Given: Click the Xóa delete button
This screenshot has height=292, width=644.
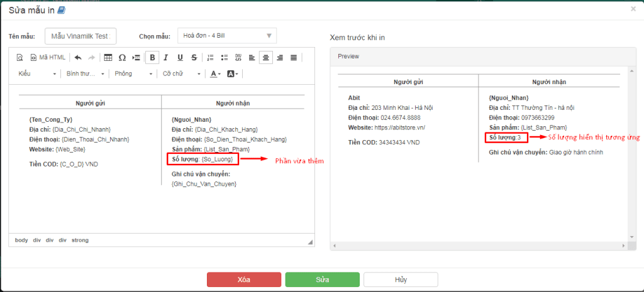Looking at the screenshot, I should 244,279.
